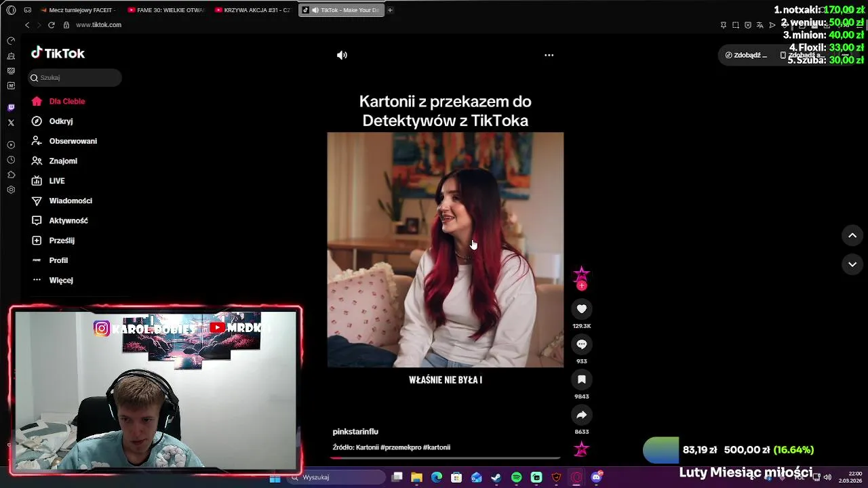Click the #kartonii hashtag
868x488 pixels.
pos(437,447)
